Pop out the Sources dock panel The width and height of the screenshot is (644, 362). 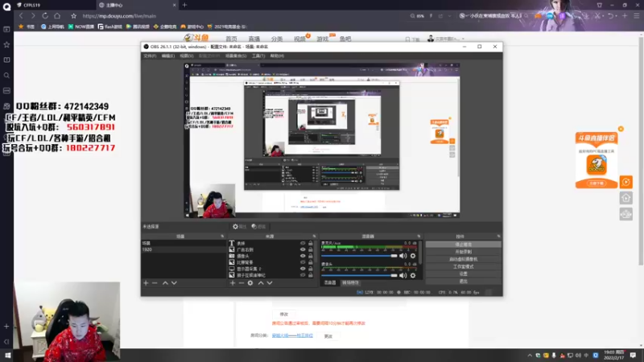pos(314,237)
